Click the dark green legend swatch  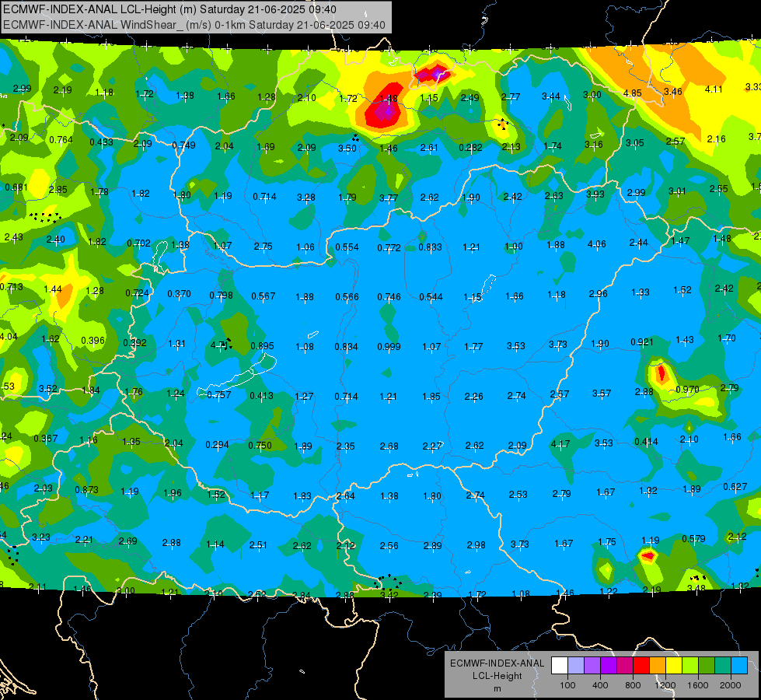[707, 666]
